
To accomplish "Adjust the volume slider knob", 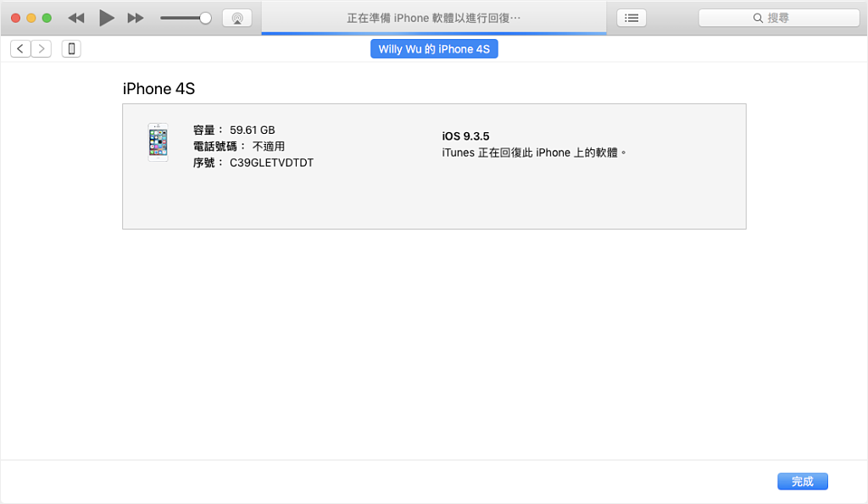I will tap(205, 19).
